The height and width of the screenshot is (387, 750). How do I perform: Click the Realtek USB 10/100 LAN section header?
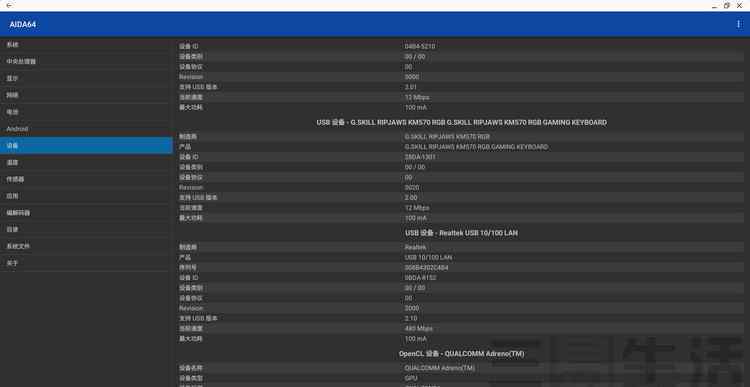tap(461, 233)
